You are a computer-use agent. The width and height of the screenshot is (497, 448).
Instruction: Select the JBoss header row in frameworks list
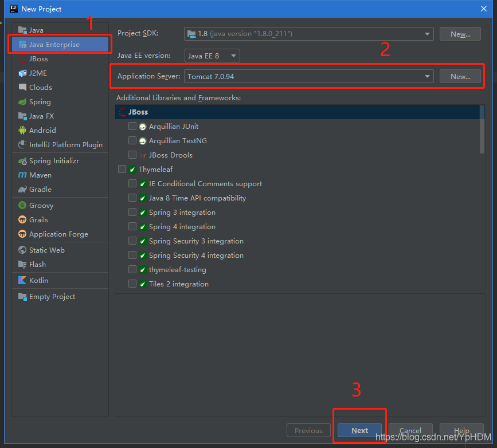[x=298, y=112]
